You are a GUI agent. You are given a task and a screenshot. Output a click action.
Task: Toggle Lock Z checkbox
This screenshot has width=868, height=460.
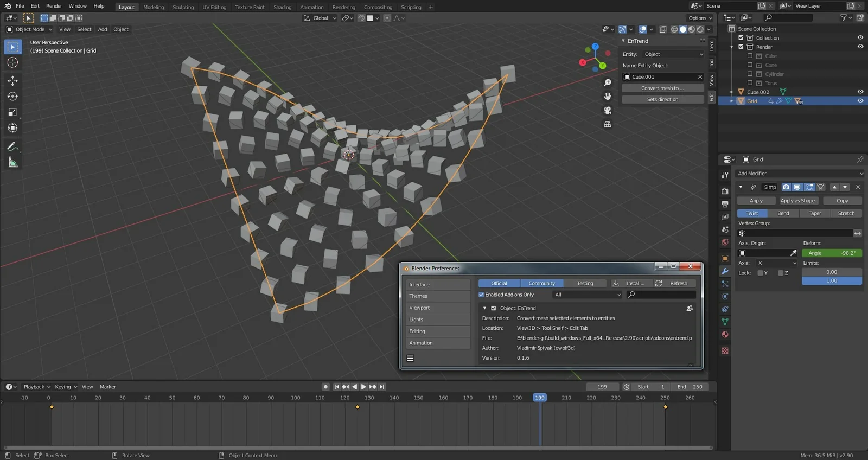[781, 273]
